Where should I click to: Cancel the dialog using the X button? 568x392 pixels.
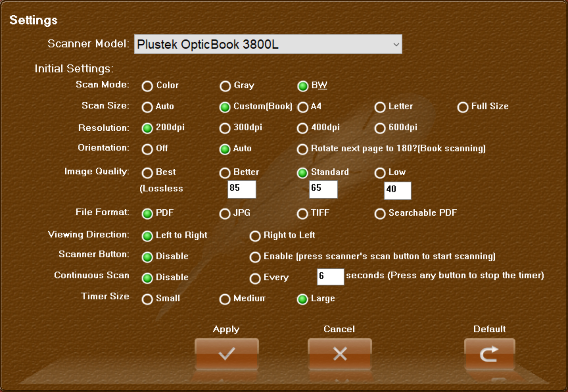(x=339, y=353)
